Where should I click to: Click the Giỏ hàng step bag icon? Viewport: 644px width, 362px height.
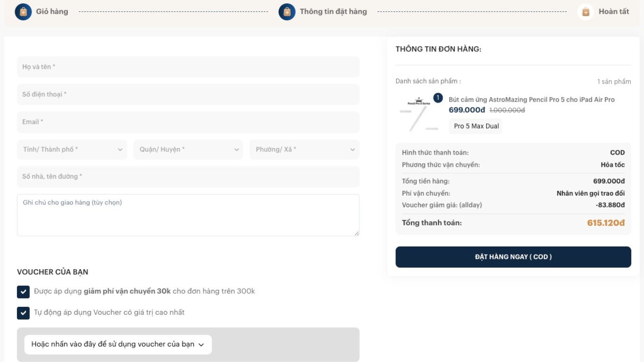pos(23,12)
